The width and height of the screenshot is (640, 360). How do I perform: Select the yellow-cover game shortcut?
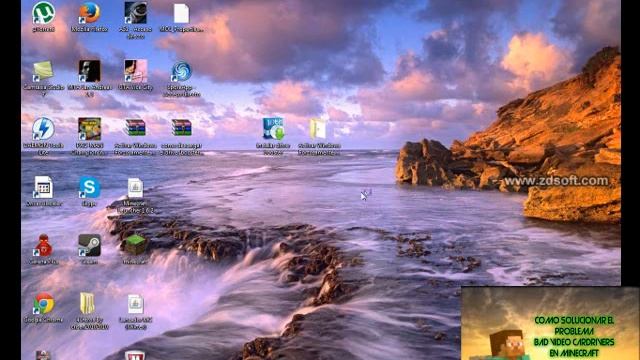tap(89, 129)
